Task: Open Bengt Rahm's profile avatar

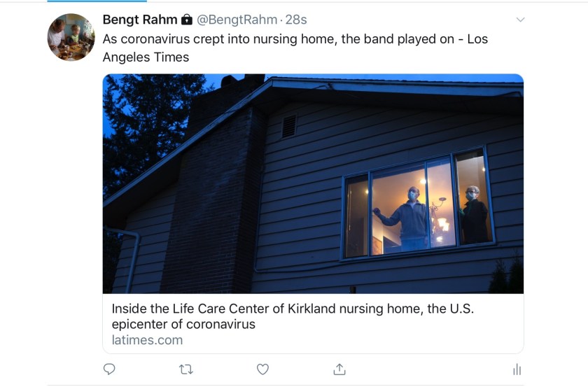Action: 71,37
